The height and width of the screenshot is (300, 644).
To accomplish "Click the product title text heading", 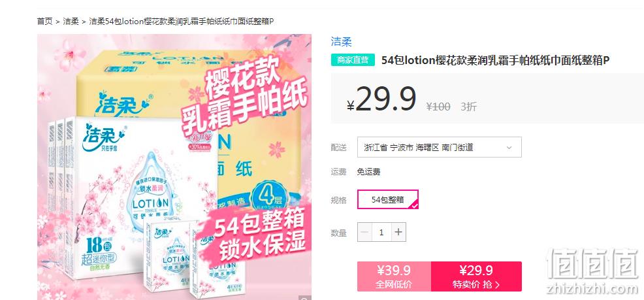I will click(x=495, y=60).
